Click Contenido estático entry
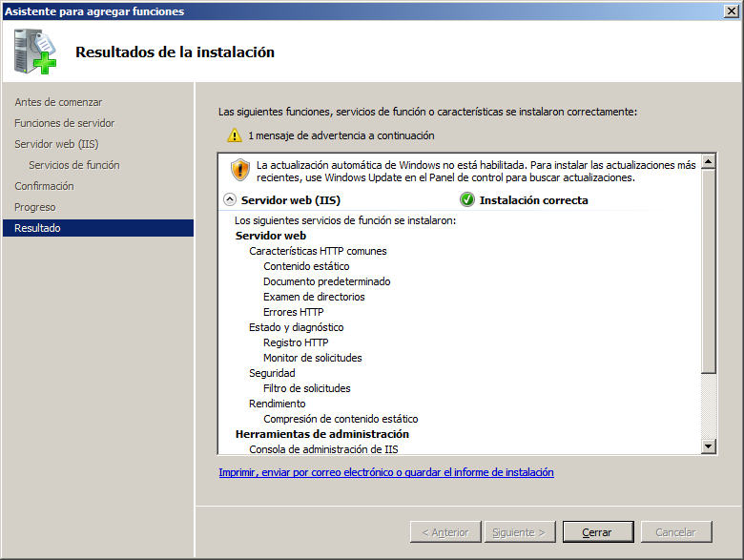This screenshot has width=744, height=560. click(x=306, y=266)
